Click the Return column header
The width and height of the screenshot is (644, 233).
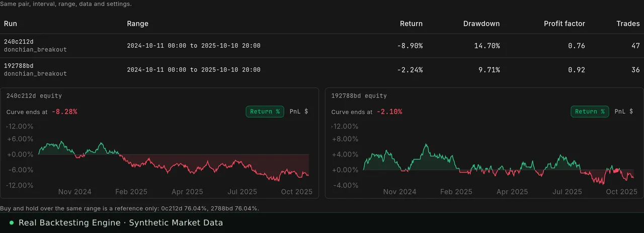pyautogui.click(x=411, y=24)
